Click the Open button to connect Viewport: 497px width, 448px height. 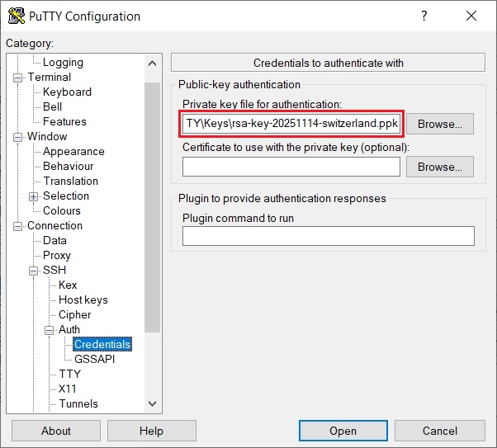[343, 431]
